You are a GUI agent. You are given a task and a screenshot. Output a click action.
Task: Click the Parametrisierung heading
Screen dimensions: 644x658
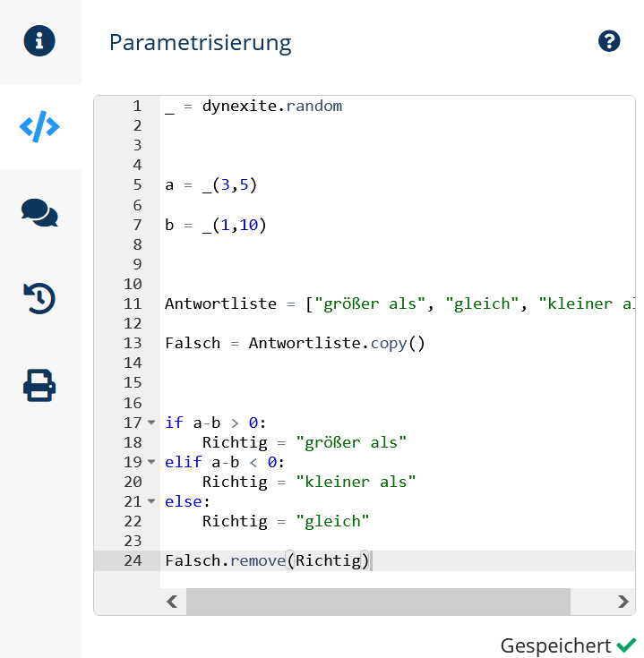201,43
